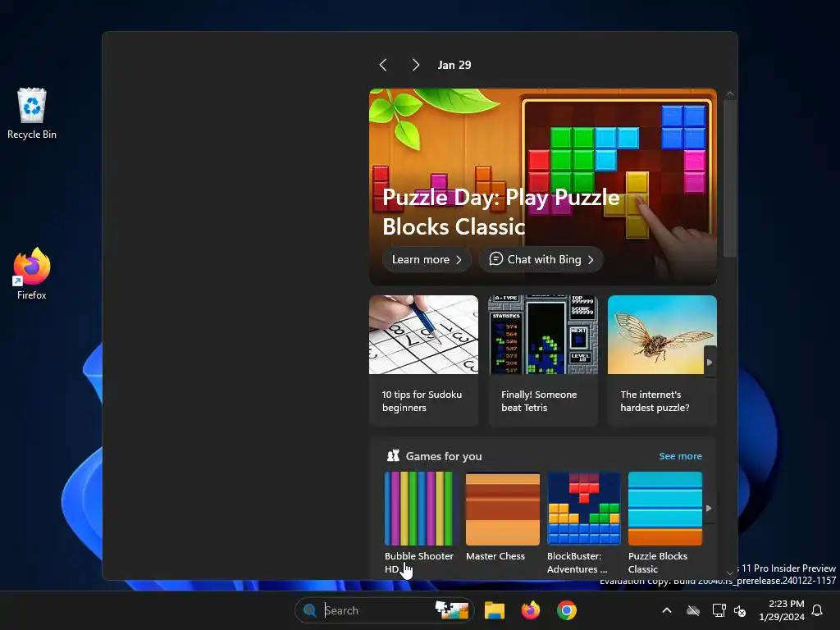Image resolution: width=840 pixels, height=630 pixels.
Task: Launch BlockBuster: Adventures game tile
Action: point(584,509)
